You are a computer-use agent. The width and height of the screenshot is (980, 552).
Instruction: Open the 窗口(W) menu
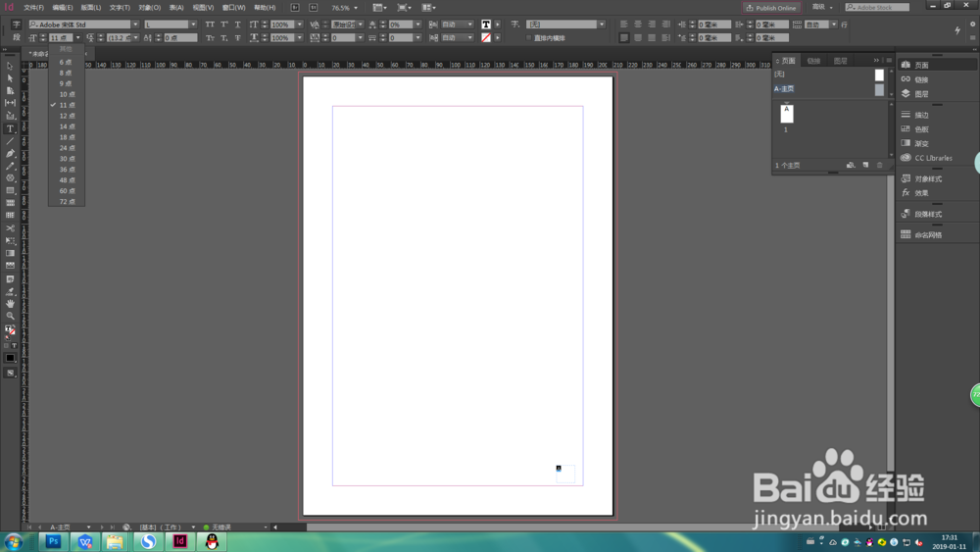234,8
